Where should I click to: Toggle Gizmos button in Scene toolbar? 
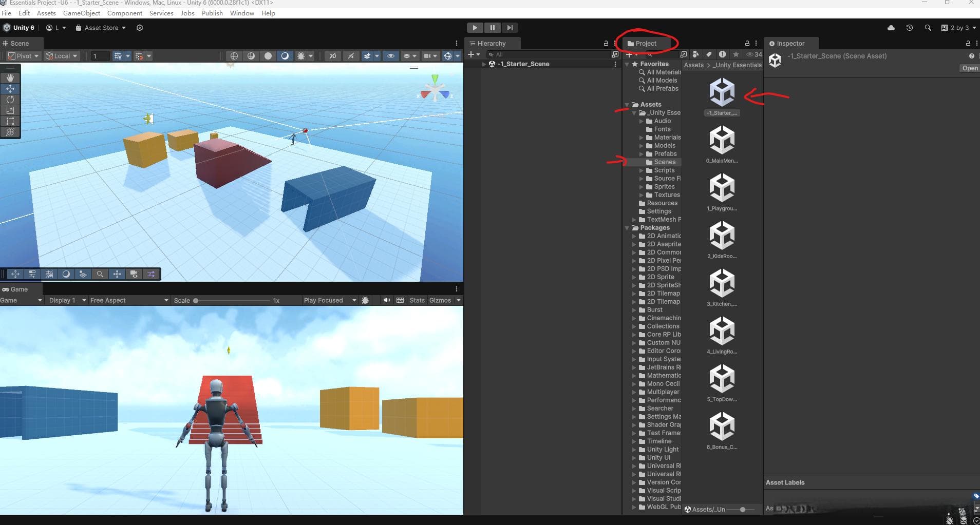point(448,56)
